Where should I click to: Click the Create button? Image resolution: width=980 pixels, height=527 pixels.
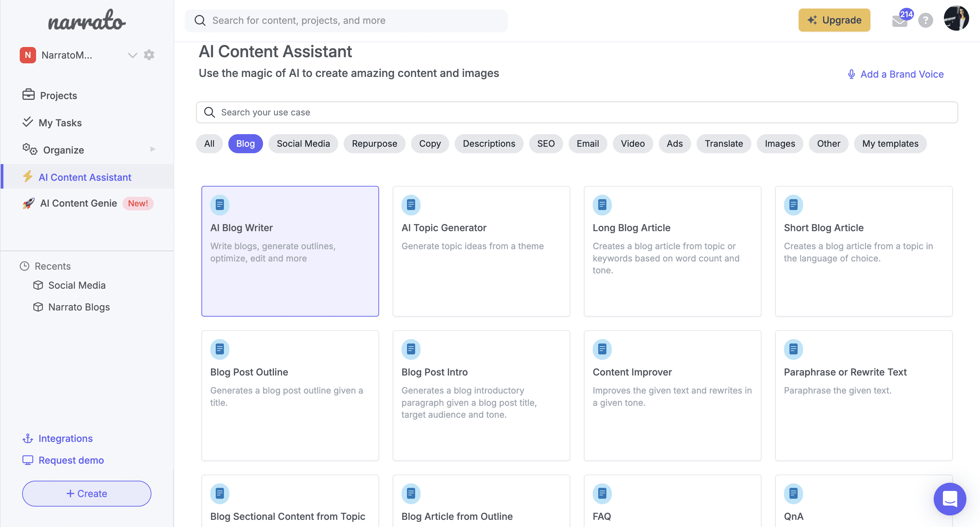point(87,493)
